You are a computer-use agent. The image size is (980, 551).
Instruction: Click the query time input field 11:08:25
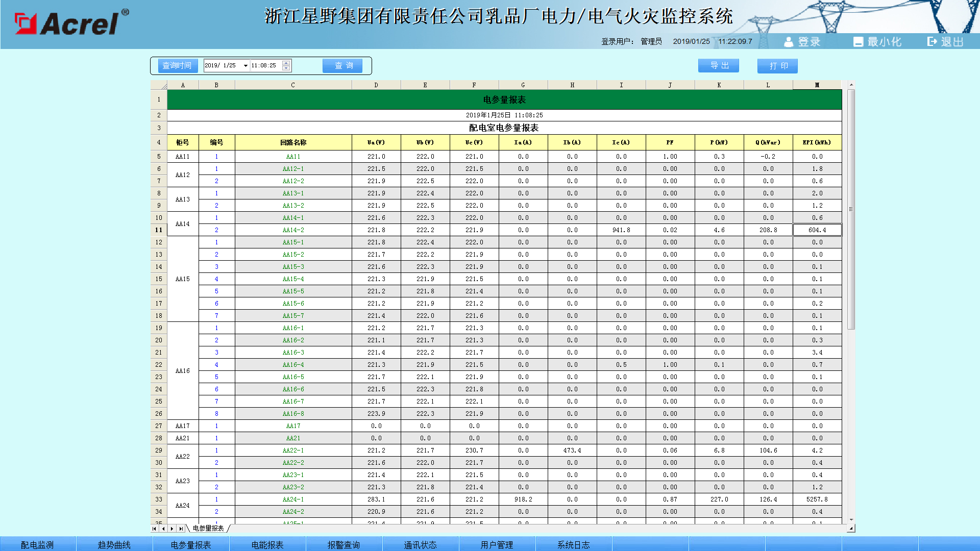click(266, 66)
